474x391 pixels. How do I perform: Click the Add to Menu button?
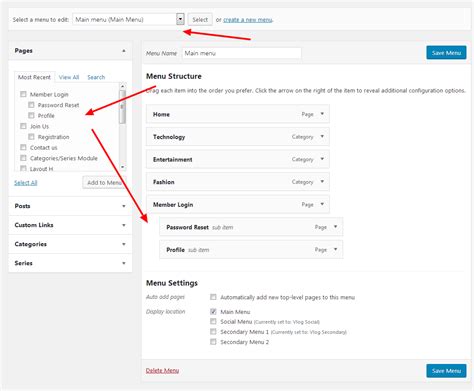point(104,183)
